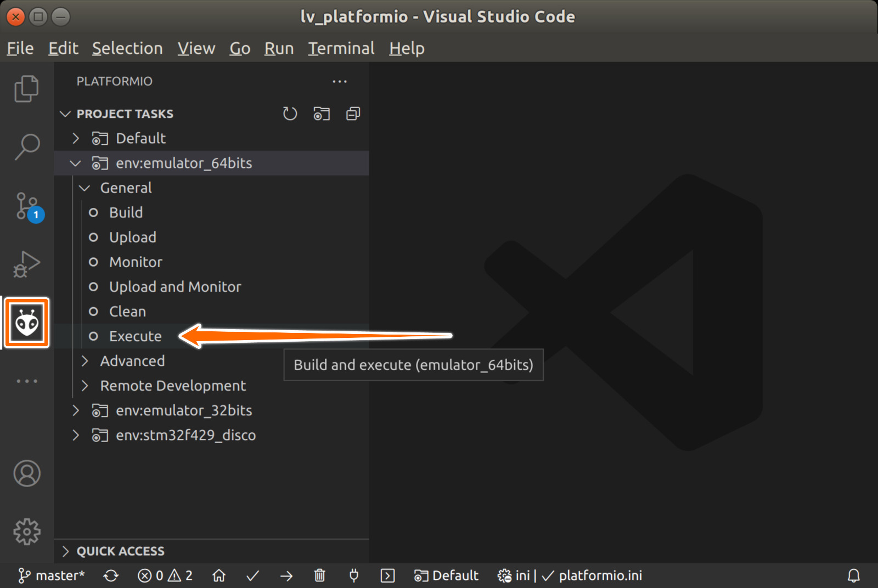878x588 pixels.
Task: Open the Terminal menu
Action: (x=341, y=48)
